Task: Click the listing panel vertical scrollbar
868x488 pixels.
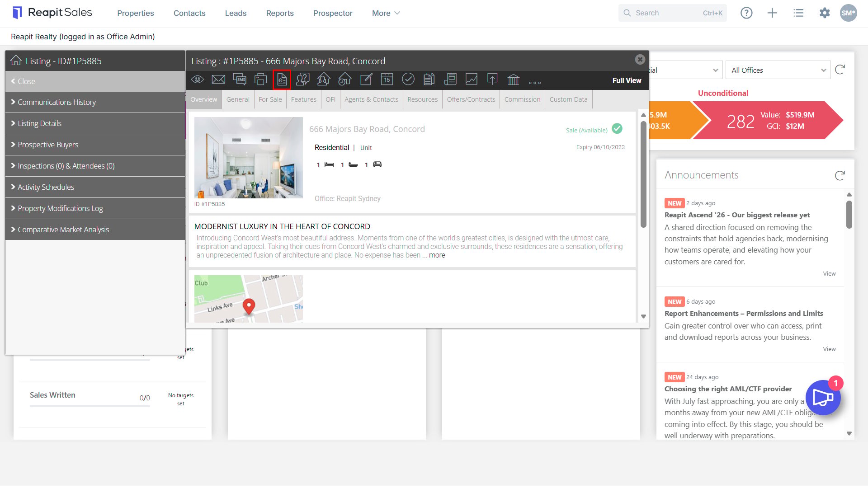Action: (643, 175)
